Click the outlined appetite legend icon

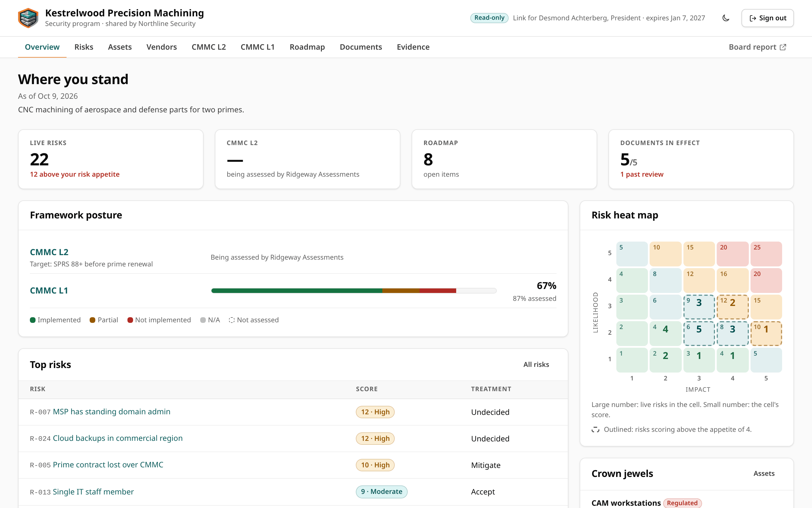click(x=595, y=429)
